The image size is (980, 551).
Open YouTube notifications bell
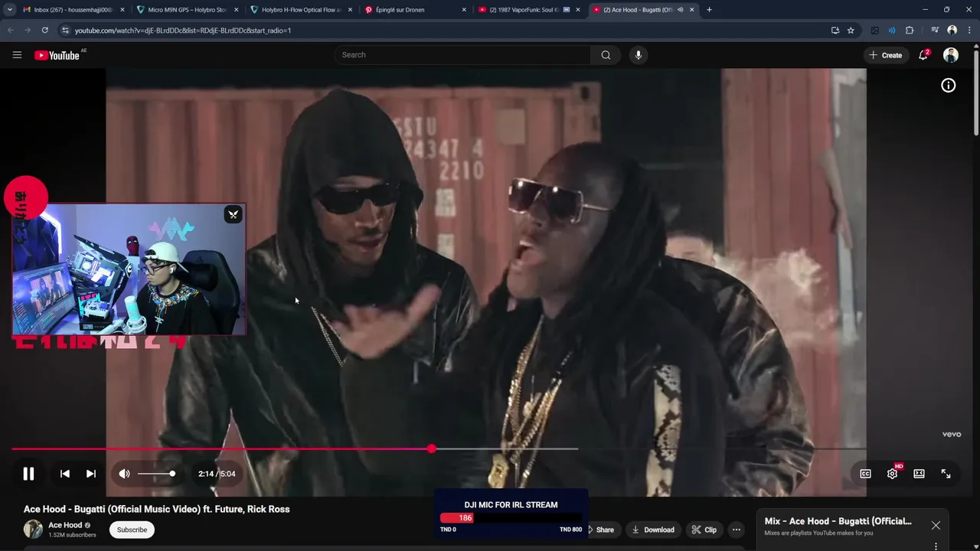click(923, 55)
